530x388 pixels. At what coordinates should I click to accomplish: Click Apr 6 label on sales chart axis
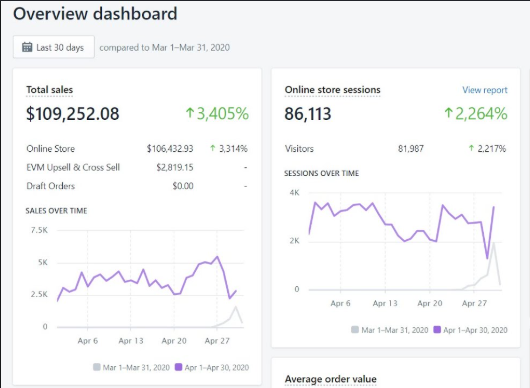[88, 341]
